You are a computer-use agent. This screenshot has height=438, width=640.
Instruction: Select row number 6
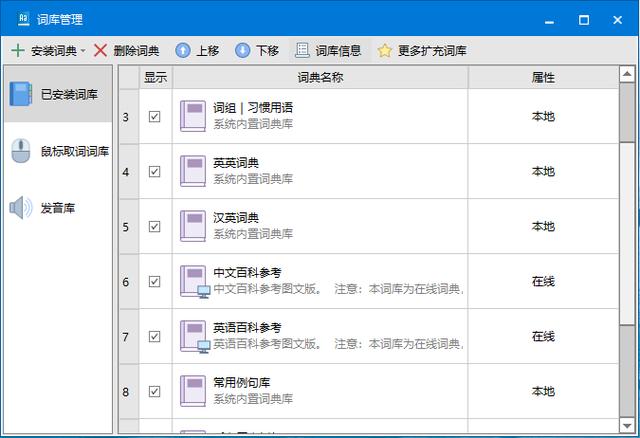pos(129,282)
